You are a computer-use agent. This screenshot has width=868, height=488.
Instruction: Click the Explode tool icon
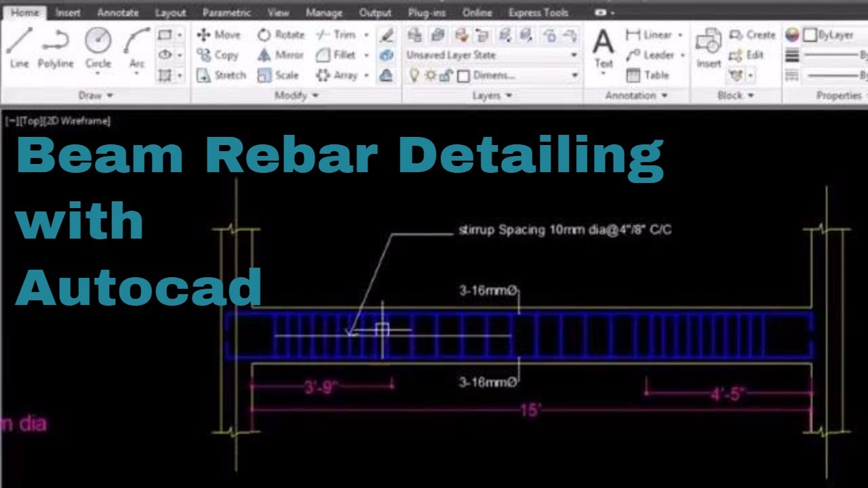coord(387,55)
